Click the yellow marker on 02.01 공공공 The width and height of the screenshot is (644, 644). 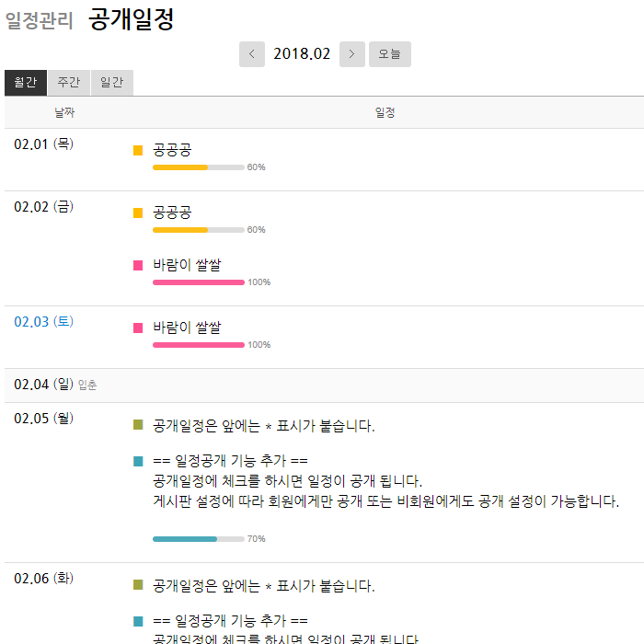138,150
